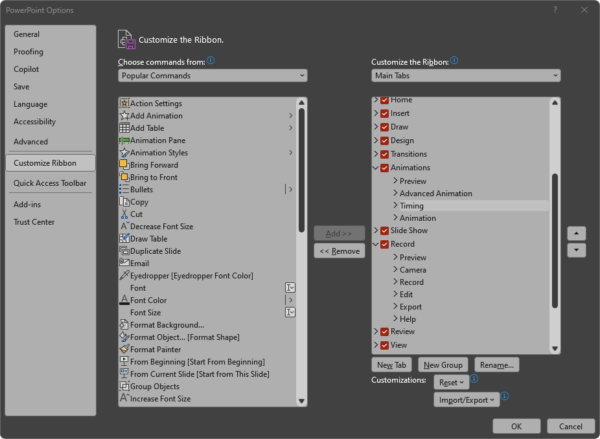Click the commands list scroll down arrow
Screen dimensions: 600x439
point(302,401)
